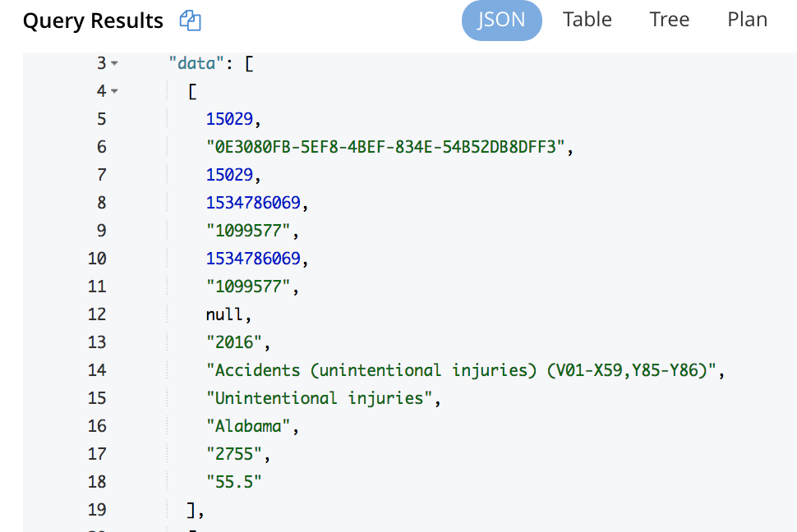
Task: Click the clipboard icon beside Query Results
Action: (190, 20)
